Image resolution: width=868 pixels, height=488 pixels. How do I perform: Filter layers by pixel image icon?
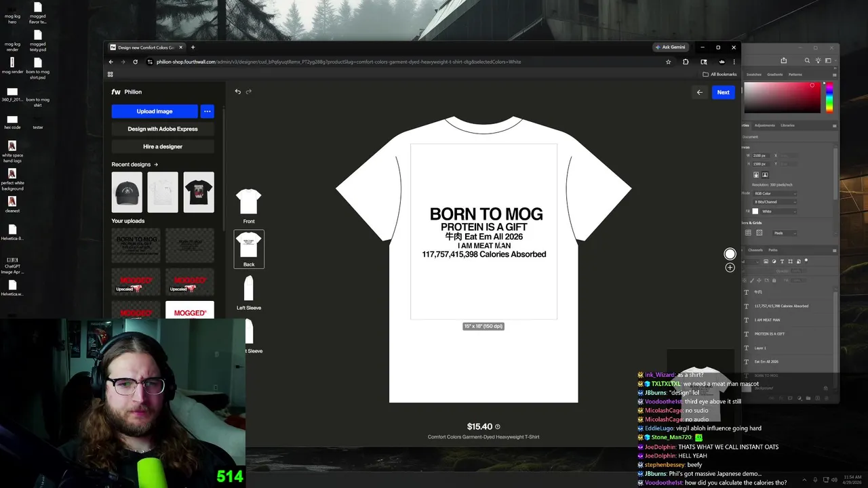pos(767,261)
